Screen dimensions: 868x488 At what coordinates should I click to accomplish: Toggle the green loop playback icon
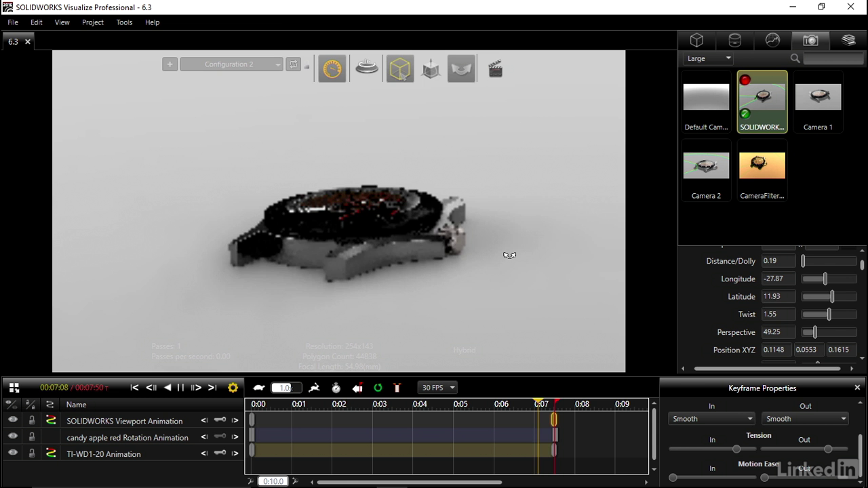pyautogui.click(x=378, y=388)
